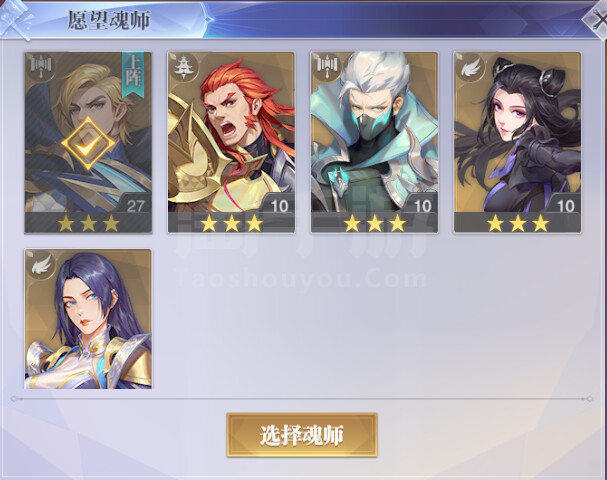Click the class emblem on blond hero card
This screenshot has width=607, height=480.
click(x=40, y=65)
